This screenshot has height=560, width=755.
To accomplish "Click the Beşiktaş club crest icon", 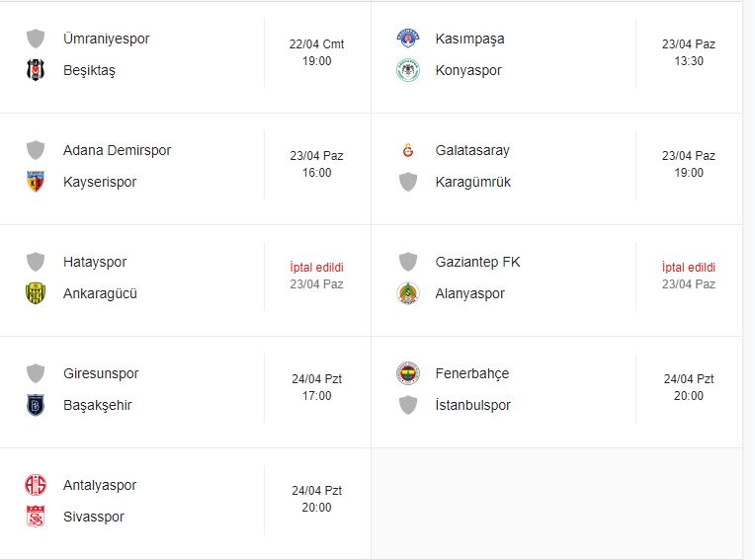I will 36,70.
